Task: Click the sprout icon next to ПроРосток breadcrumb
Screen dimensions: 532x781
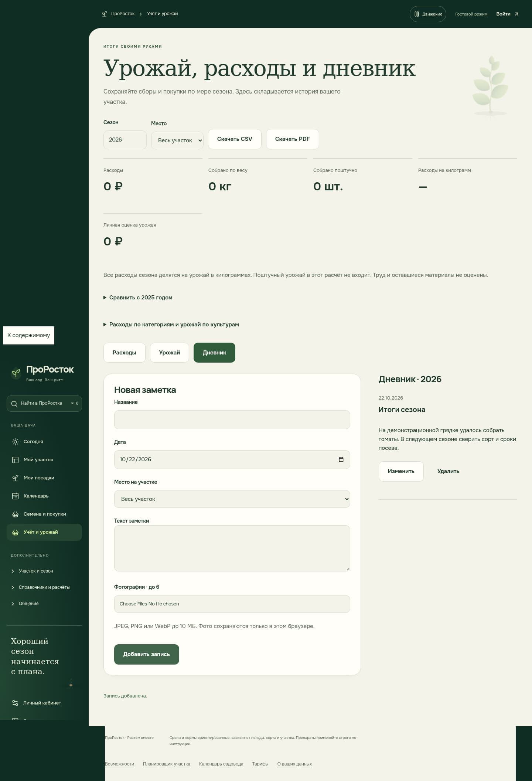Action: point(105,14)
